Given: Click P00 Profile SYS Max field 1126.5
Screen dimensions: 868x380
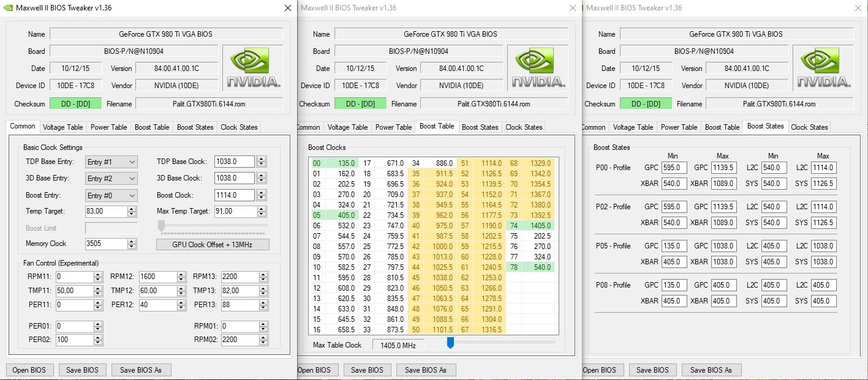Looking at the screenshot, I should pos(823,184).
